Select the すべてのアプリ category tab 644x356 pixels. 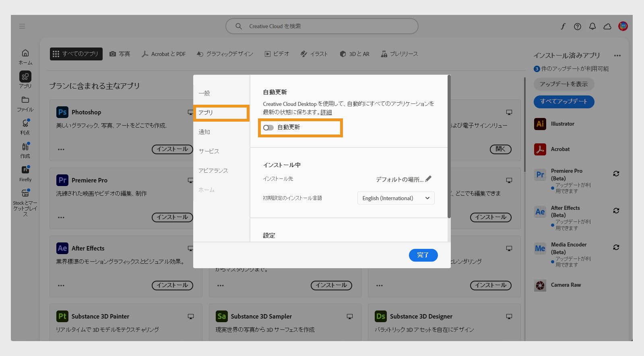pyautogui.click(x=76, y=54)
